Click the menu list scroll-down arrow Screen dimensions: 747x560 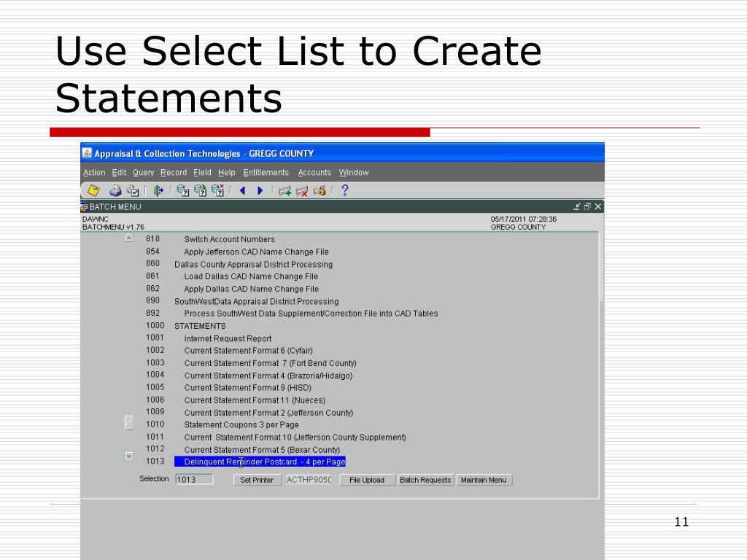[129, 456]
